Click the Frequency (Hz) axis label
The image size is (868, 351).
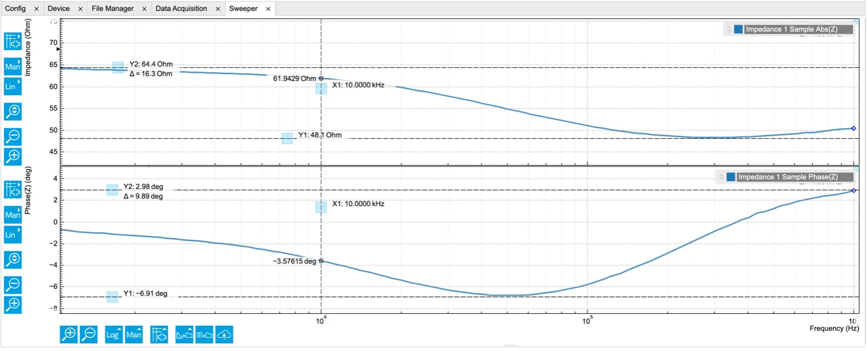click(x=834, y=328)
